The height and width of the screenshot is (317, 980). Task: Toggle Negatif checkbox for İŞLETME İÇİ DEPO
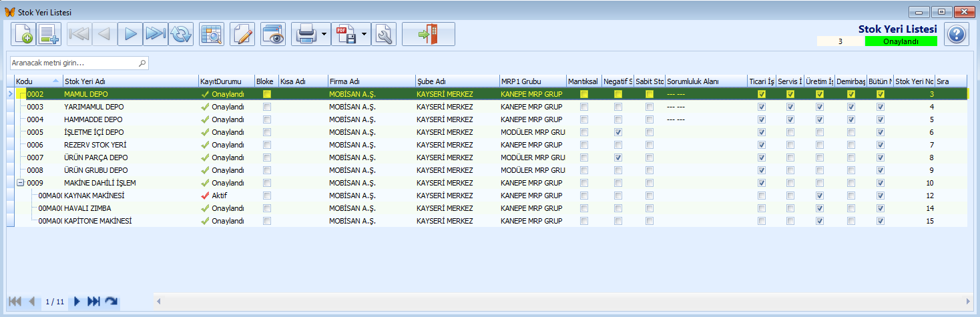pyautogui.click(x=618, y=132)
